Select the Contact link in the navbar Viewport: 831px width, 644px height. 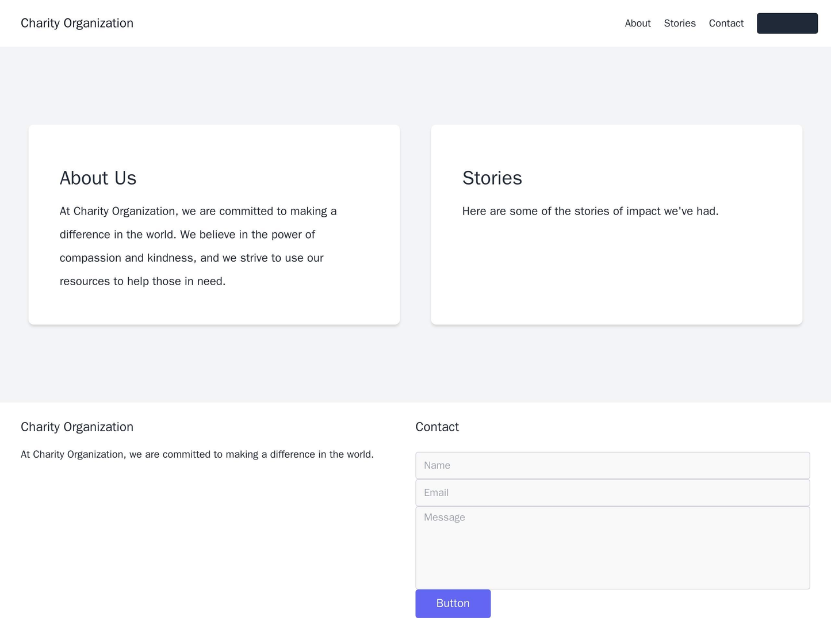coord(726,23)
